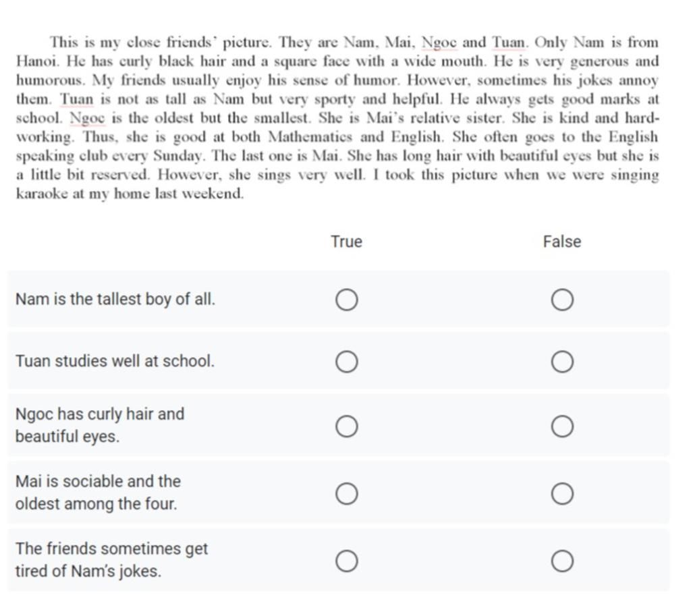
Task: Pick True for 'Mai is sociable and oldest'
Action: [346, 493]
